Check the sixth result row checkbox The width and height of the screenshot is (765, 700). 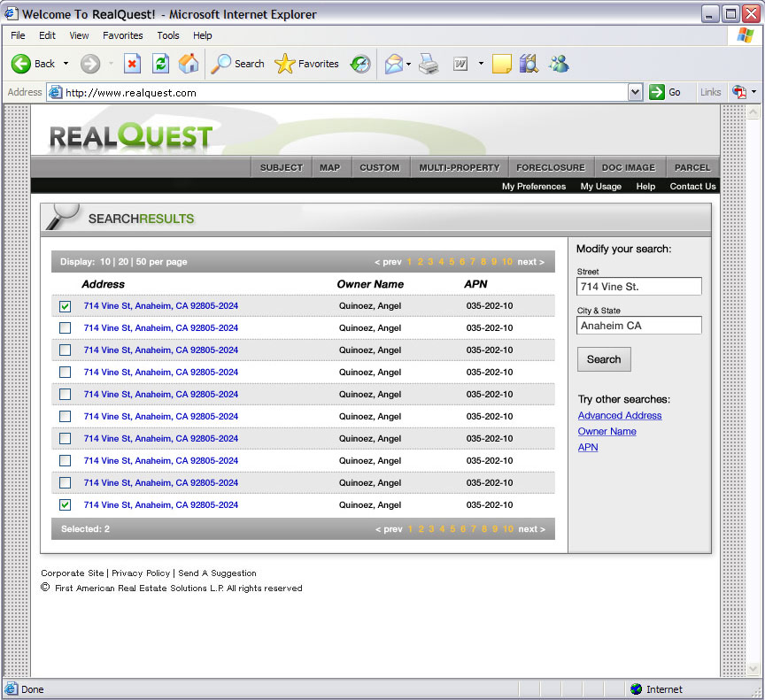pyautogui.click(x=65, y=416)
